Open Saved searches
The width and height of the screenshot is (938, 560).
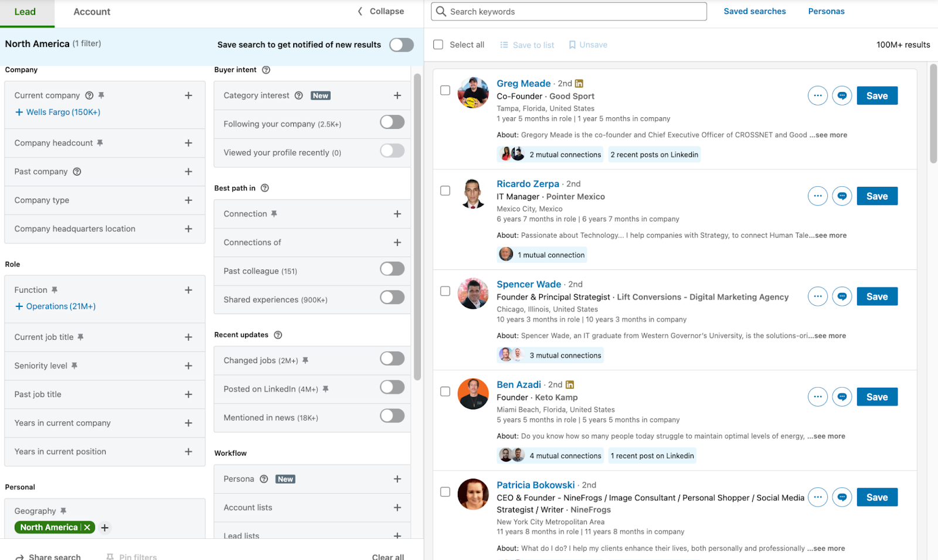click(755, 11)
